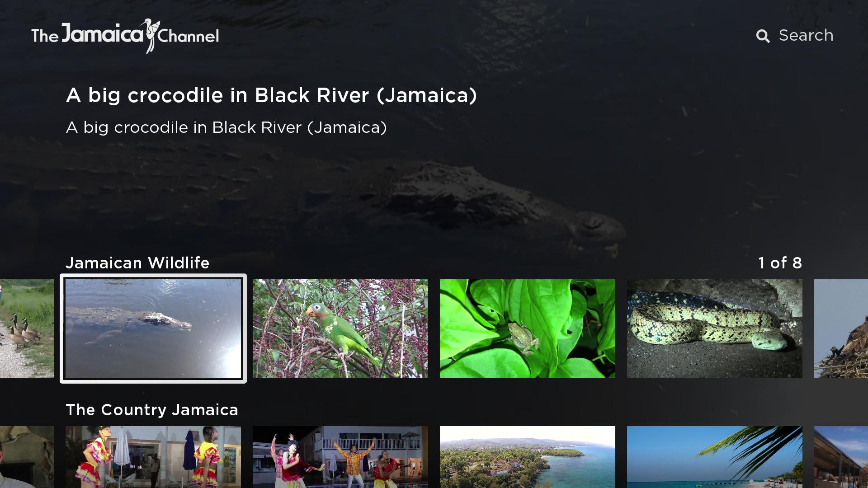Click the crocodile video description subtitle
The height and width of the screenshot is (488, 868).
pyautogui.click(x=226, y=127)
